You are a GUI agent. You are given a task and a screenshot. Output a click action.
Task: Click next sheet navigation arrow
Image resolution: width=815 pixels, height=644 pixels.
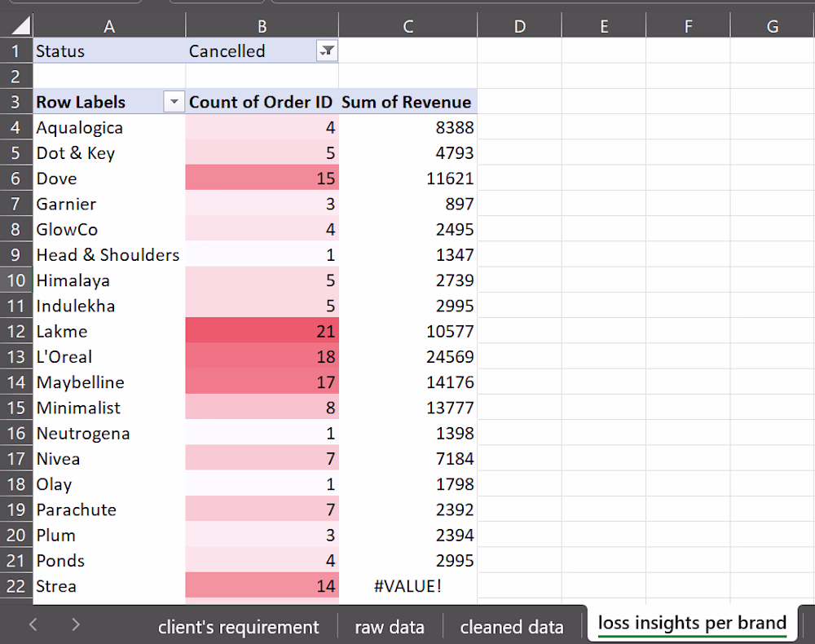tap(76, 624)
